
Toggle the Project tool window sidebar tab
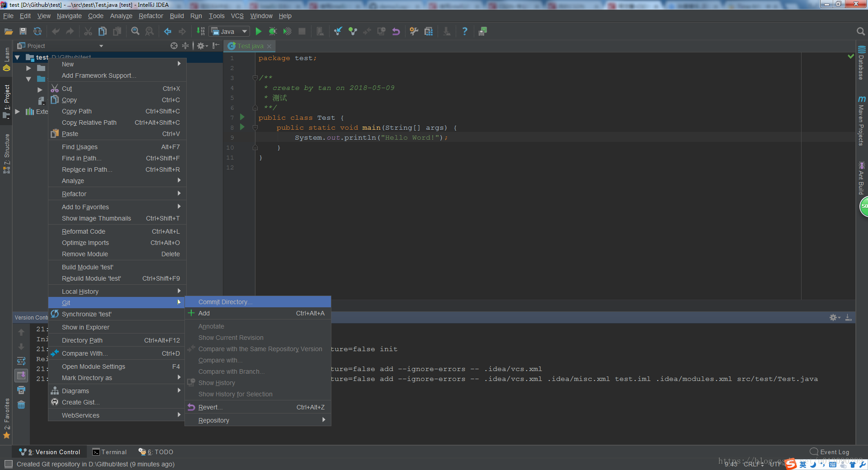7,102
